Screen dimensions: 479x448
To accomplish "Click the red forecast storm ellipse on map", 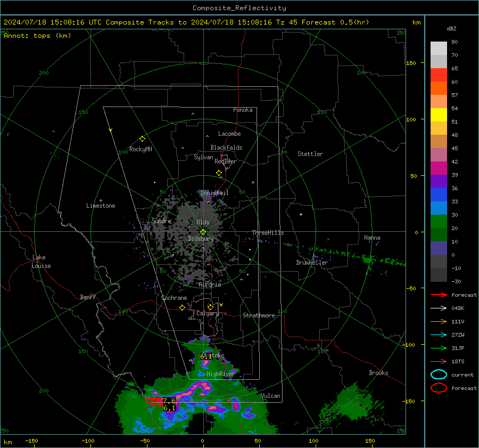I will (154, 402).
